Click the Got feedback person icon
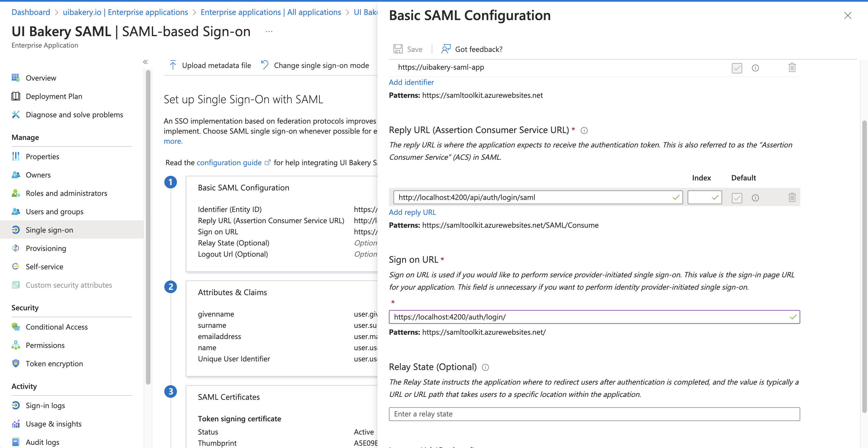 pos(446,49)
